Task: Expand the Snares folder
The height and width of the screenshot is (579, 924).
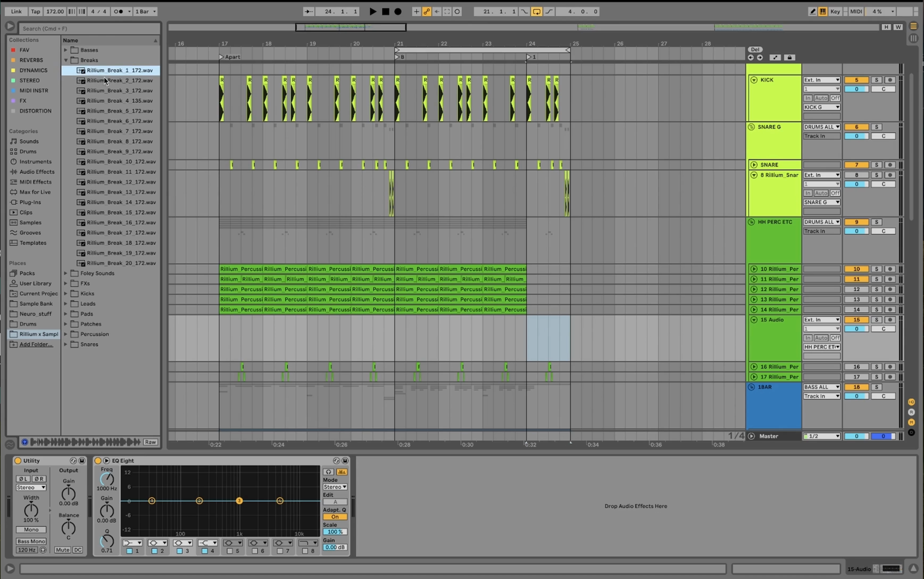Action: click(x=66, y=344)
